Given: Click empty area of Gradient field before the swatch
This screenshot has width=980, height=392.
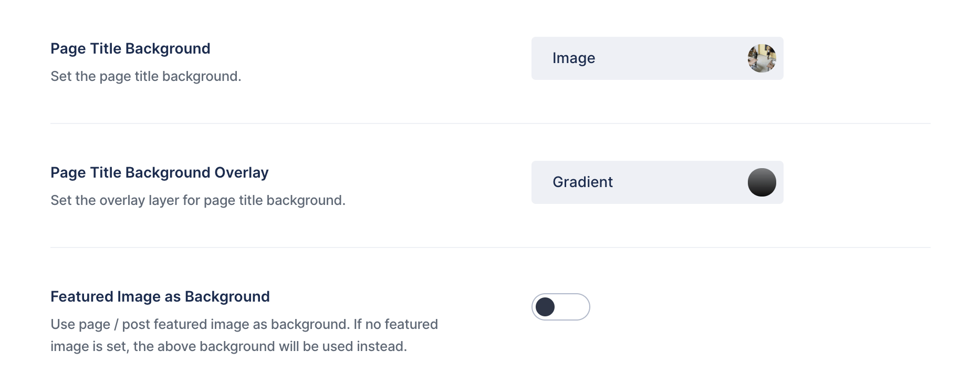Looking at the screenshot, I should click(680, 182).
